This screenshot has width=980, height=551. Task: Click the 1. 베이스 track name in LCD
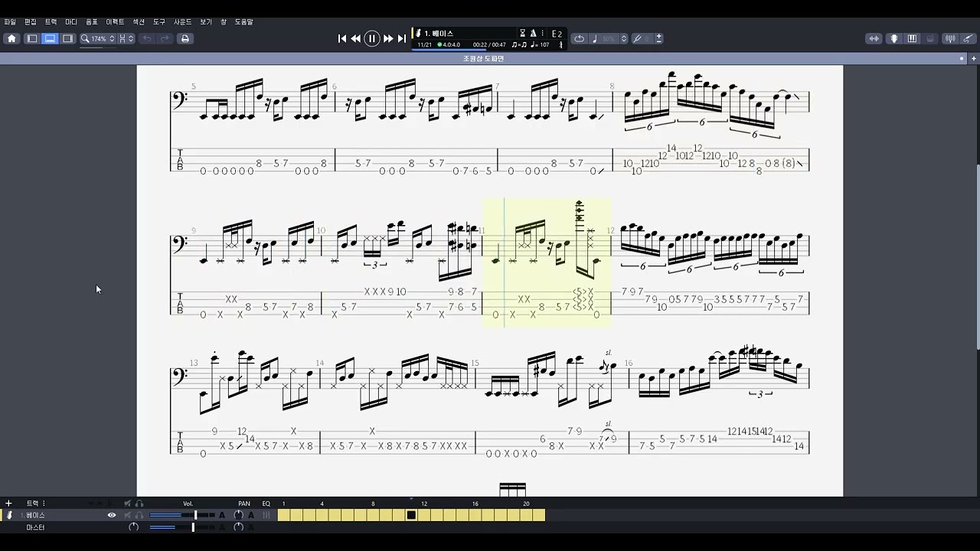pyautogui.click(x=438, y=33)
